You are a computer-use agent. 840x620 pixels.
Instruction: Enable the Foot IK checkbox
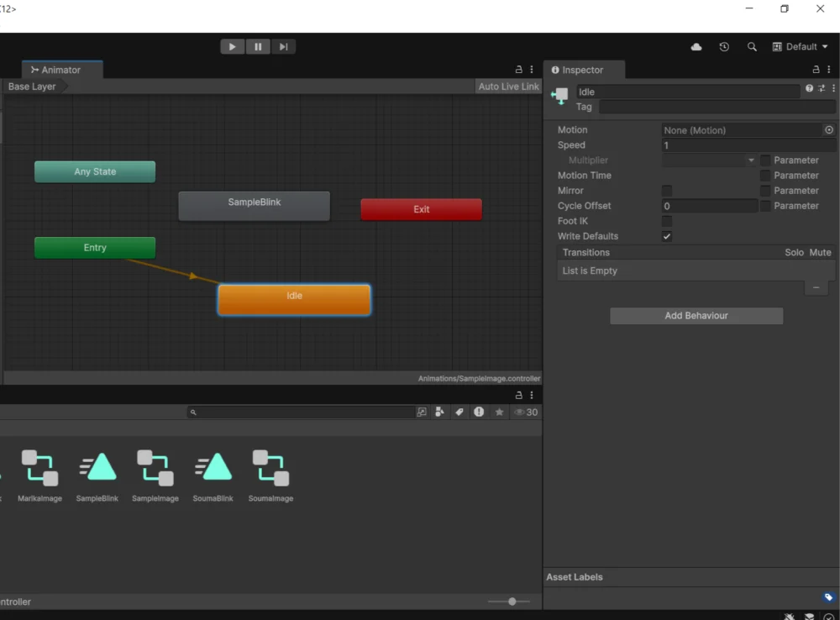667,221
